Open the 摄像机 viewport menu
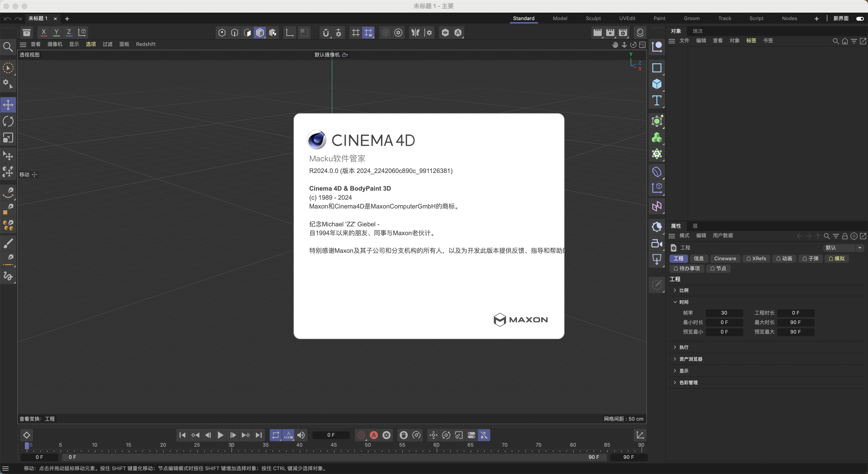Image resolution: width=868 pixels, height=474 pixels. 55,44
